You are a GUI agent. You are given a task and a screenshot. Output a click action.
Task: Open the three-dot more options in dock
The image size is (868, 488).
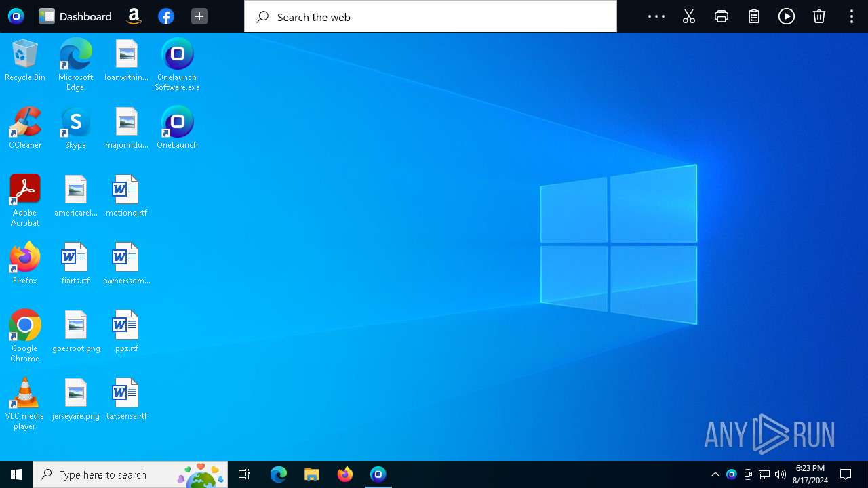(656, 16)
